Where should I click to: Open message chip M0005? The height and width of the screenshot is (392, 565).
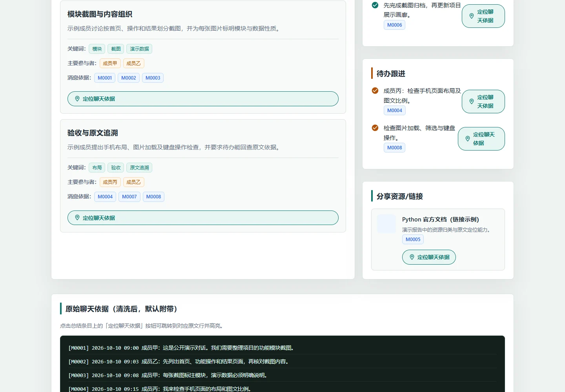coord(413,239)
